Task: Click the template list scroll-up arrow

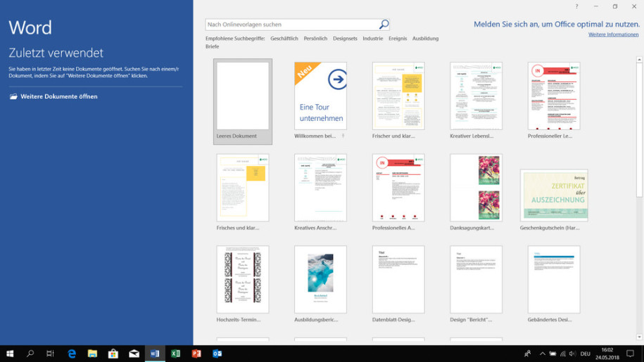Action: (x=639, y=60)
